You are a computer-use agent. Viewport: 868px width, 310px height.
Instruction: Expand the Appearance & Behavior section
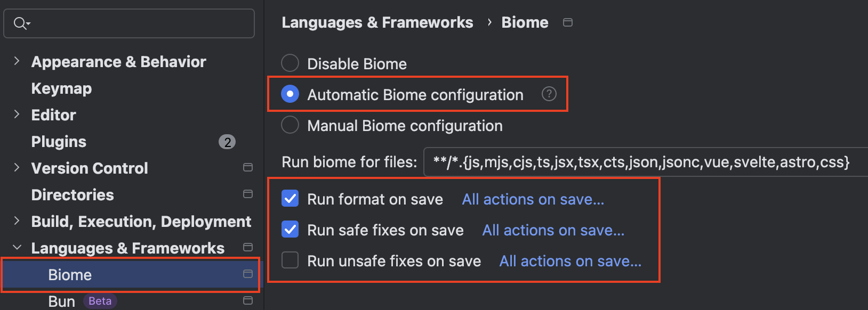pos(17,61)
